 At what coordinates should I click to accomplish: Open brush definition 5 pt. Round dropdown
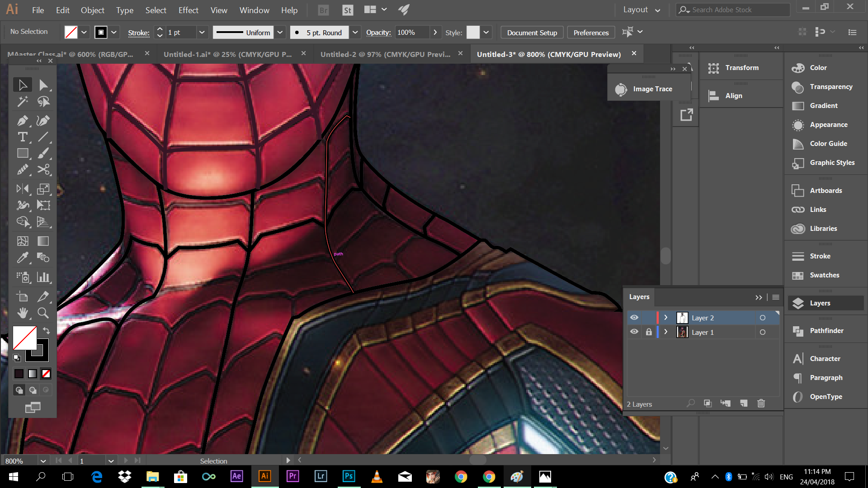tap(355, 32)
